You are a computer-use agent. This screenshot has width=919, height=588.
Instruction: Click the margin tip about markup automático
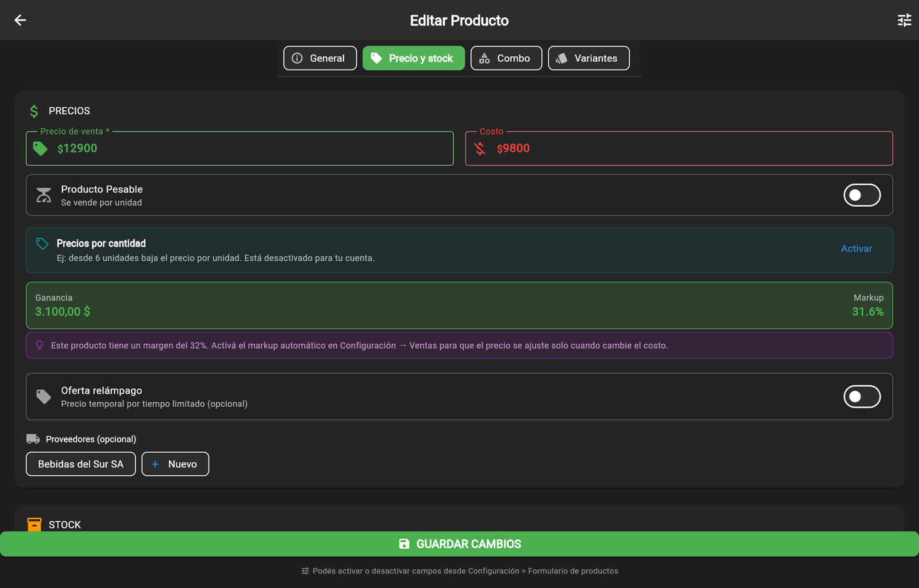click(x=459, y=346)
